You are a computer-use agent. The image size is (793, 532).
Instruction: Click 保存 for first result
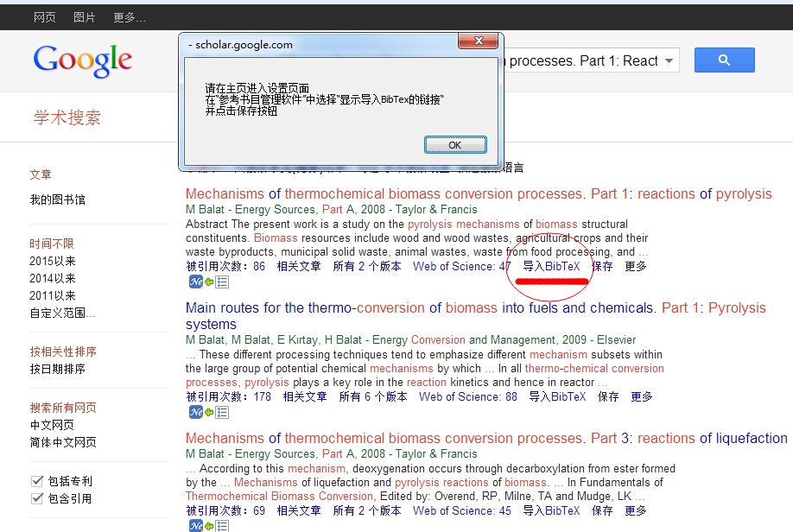602,266
